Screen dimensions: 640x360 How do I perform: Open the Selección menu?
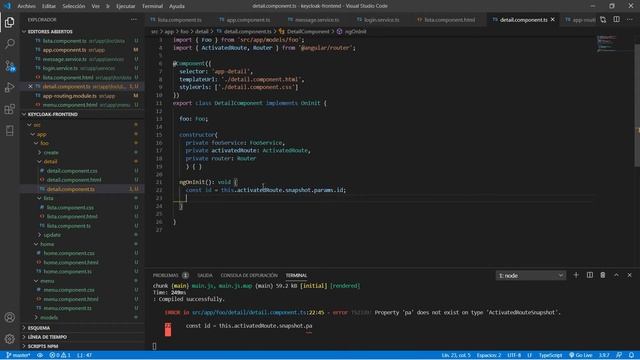(x=73, y=6)
